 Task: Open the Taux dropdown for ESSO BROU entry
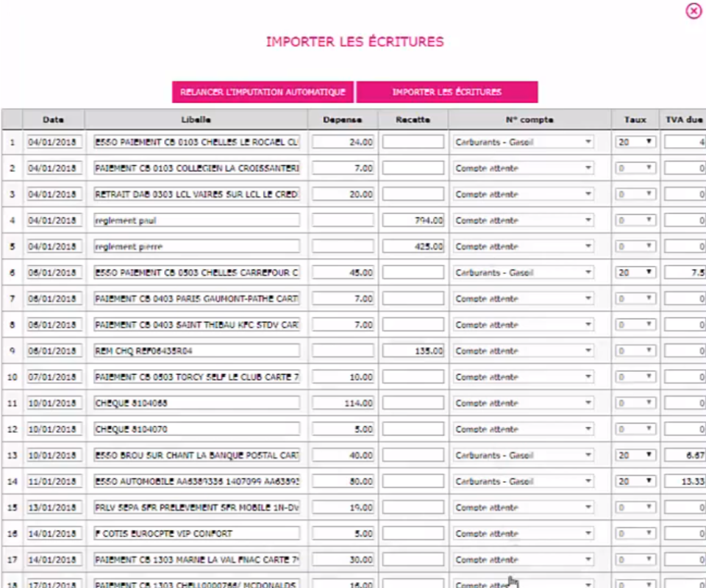click(x=634, y=455)
